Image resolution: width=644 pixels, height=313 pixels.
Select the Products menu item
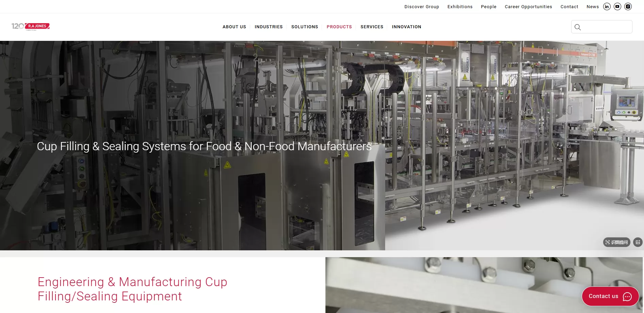[x=339, y=27]
